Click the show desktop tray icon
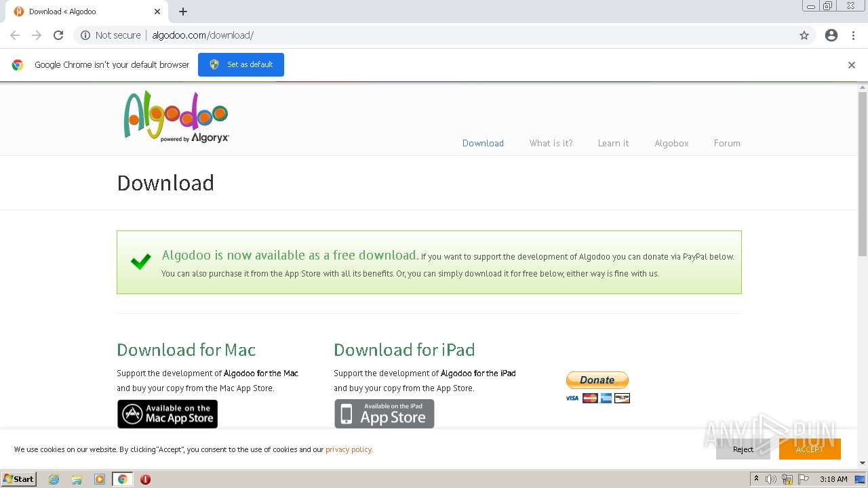Viewport: 868px width, 488px height. click(860, 479)
